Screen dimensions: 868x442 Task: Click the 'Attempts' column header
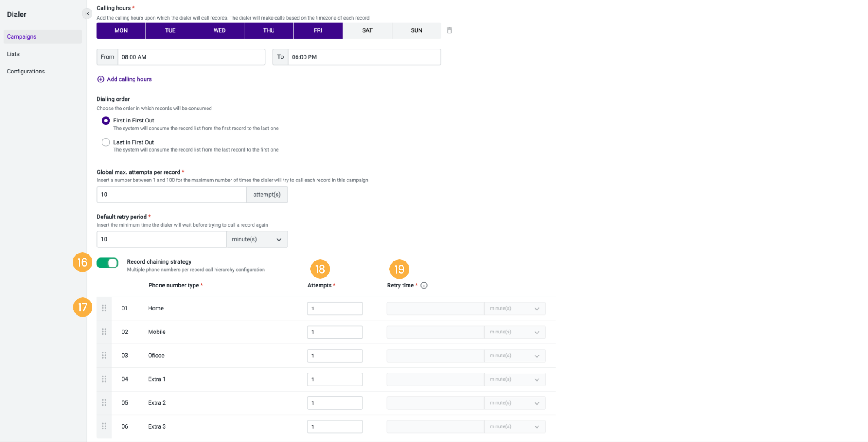tap(320, 285)
